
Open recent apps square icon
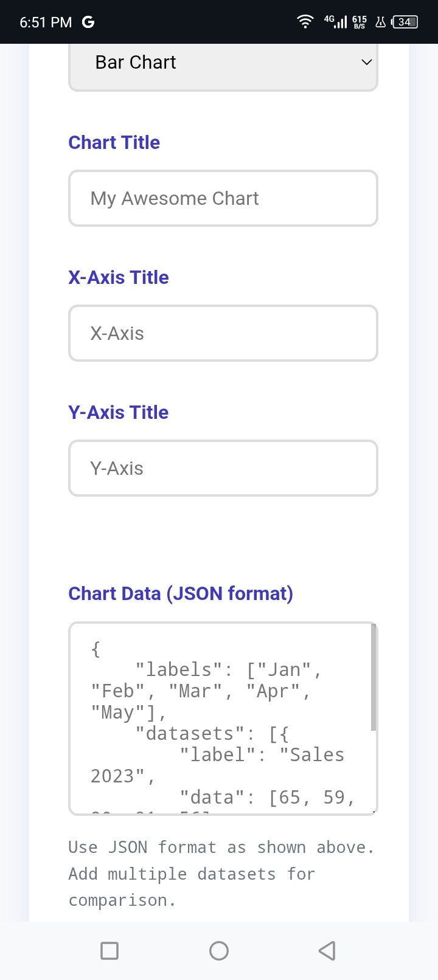109,950
